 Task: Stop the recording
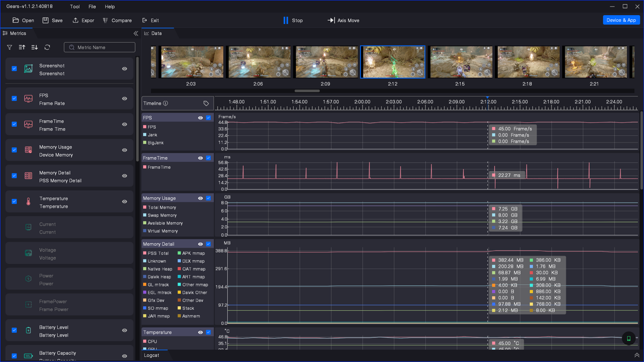(293, 20)
